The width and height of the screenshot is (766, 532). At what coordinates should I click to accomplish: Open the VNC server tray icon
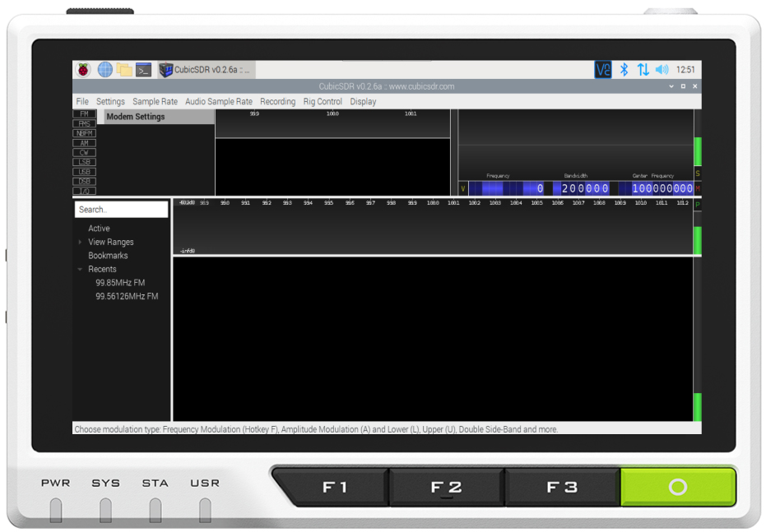(x=603, y=70)
